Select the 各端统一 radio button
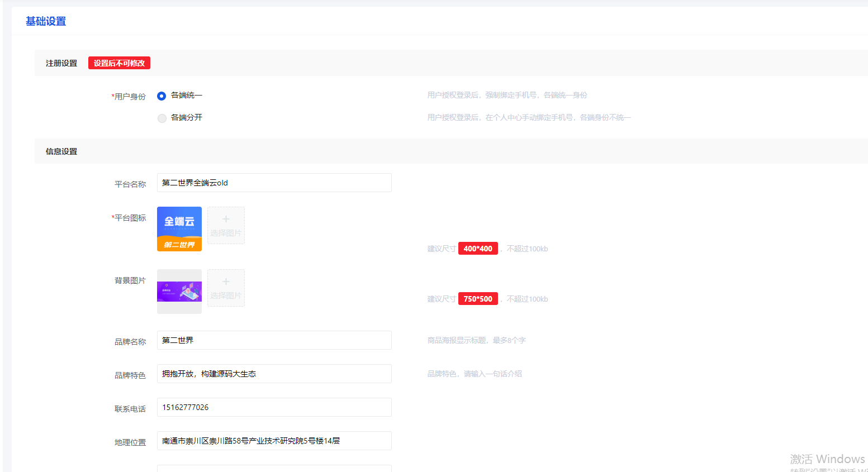This screenshot has height=472, width=868. pyautogui.click(x=162, y=96)
